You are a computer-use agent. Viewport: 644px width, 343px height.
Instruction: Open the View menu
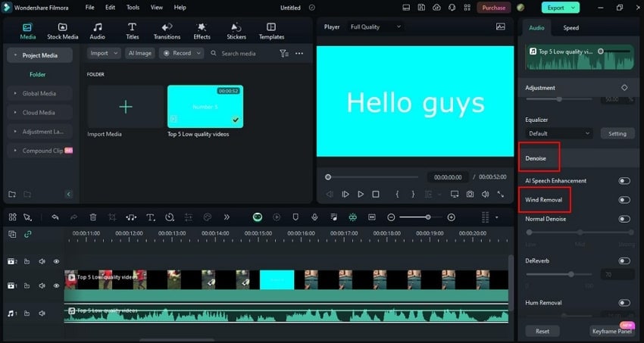(x=157, y=8)
